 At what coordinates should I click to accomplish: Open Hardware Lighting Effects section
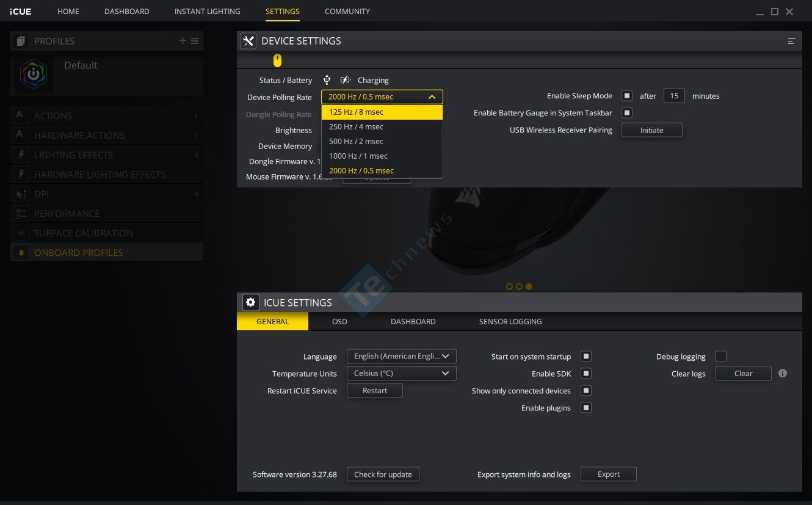tap(107, 175)
